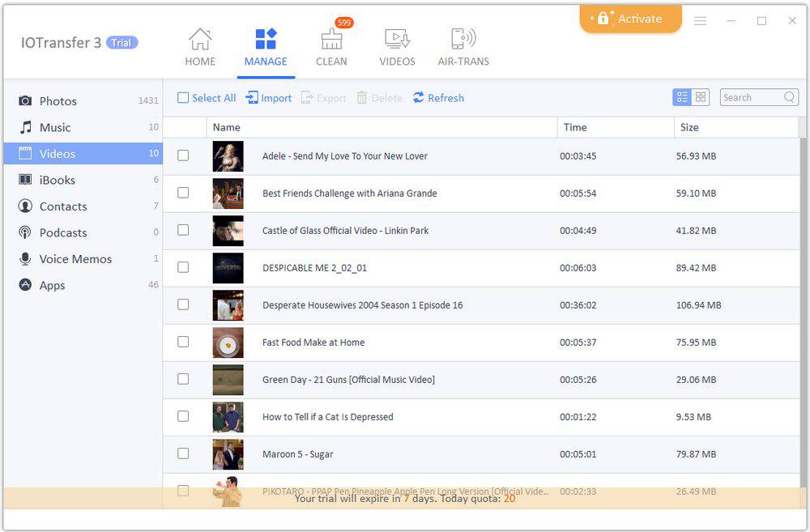Screen dimensions: 810x532
Task: Sort by the Size column header
Action: (736, 127)
